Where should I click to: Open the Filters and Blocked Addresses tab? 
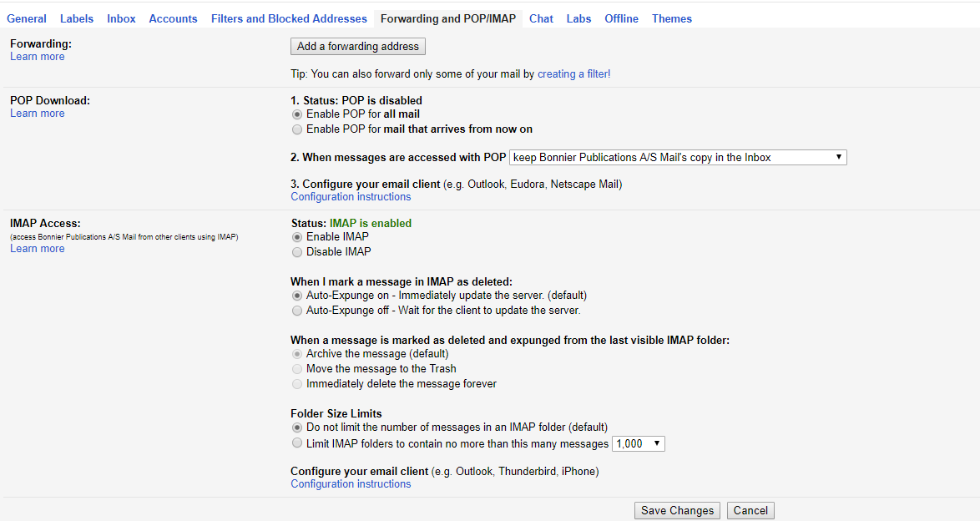[288, 18]
